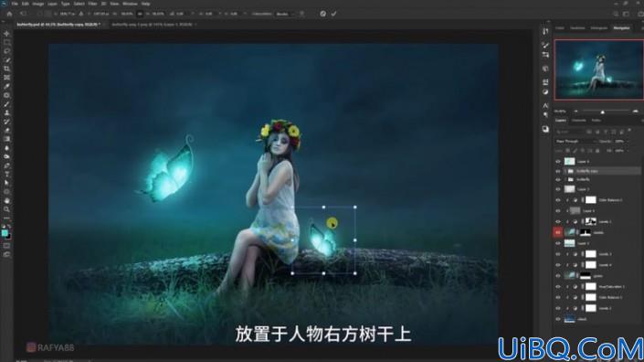Hide the Color Balance 1 adjustment layer
The height and width of the screenshot is (362, 644).
(x=558, y=297)
